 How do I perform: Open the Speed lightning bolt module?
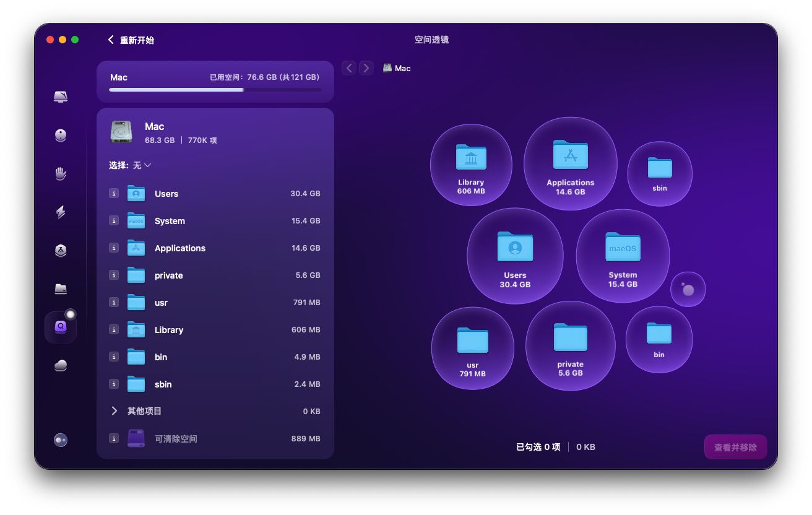[61, 212]
